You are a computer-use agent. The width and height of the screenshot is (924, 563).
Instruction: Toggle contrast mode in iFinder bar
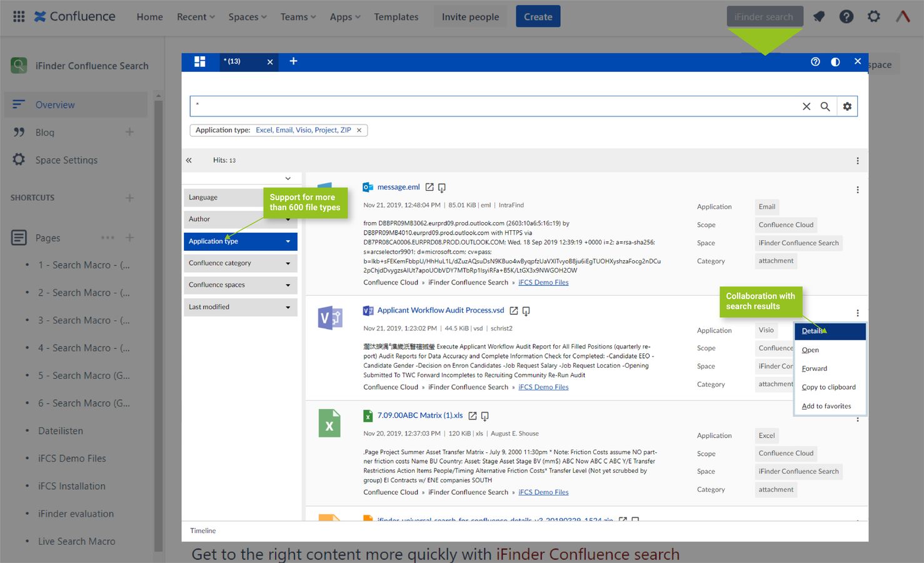click(x=835, y=62)
